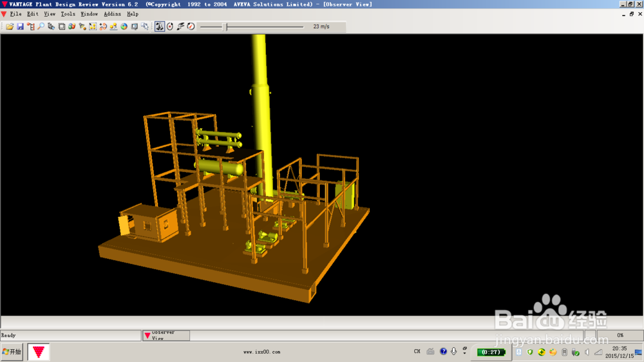Restore the inner document window

(x=632, y=14)
